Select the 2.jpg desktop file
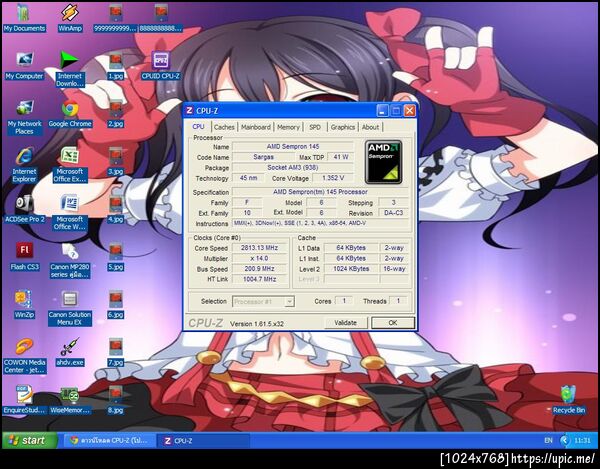This screenshot has width=600, height=469. (116, 113)
